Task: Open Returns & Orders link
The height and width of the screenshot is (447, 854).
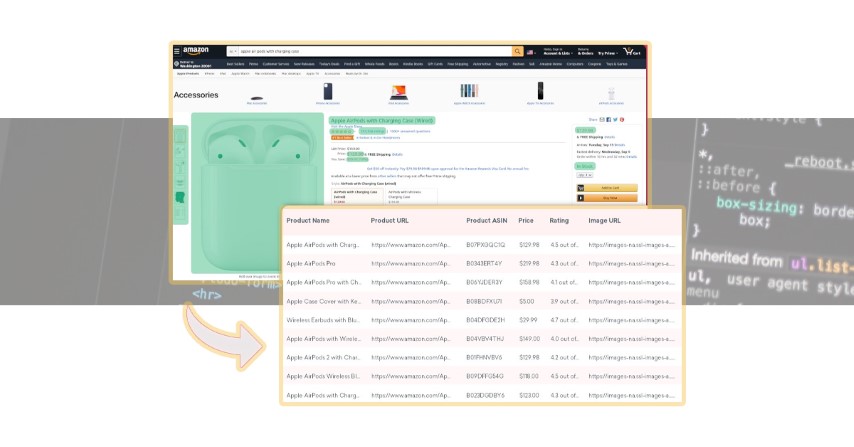Action: click(x=585, y=52)
